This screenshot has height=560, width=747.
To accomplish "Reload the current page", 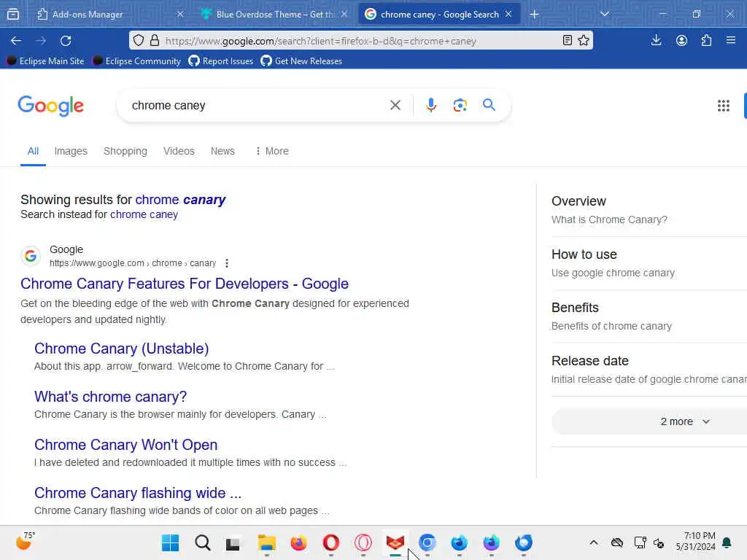I will click(66, 41).
